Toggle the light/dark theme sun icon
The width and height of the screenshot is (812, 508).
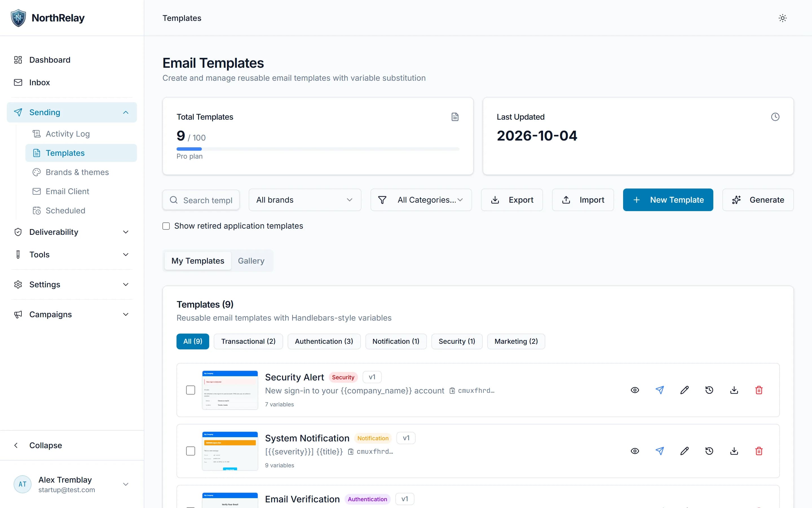coord(782,18)
